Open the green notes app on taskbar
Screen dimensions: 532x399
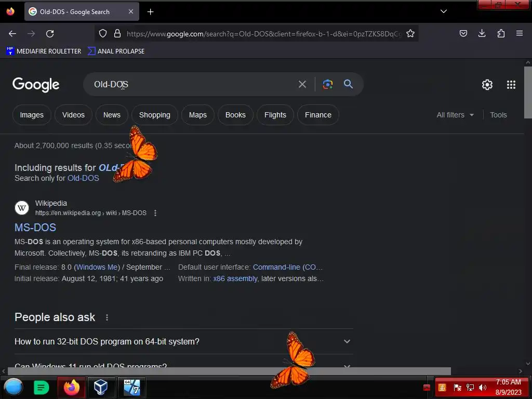point(42,387)
